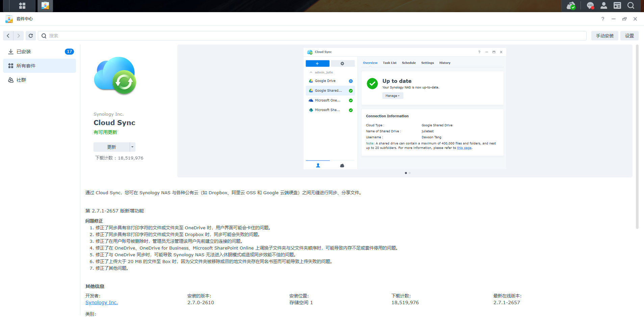
Task: Open the 已安装 installed packages section
Action: click(x=40, y=52)
